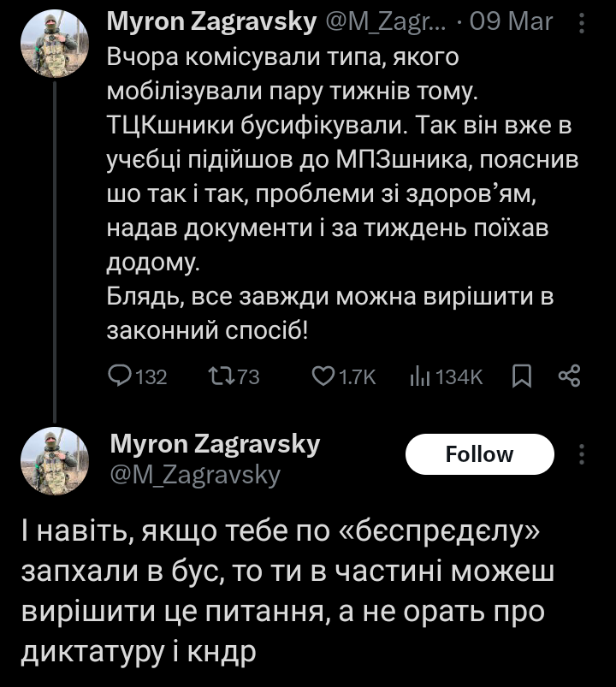Screen dimensions: 616x687
Task: Open more options menu beside Follow button
Action: click(582, 454)
